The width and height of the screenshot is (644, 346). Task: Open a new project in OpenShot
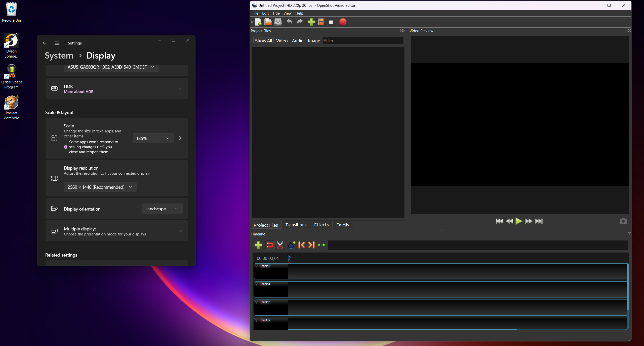(258, 22)
